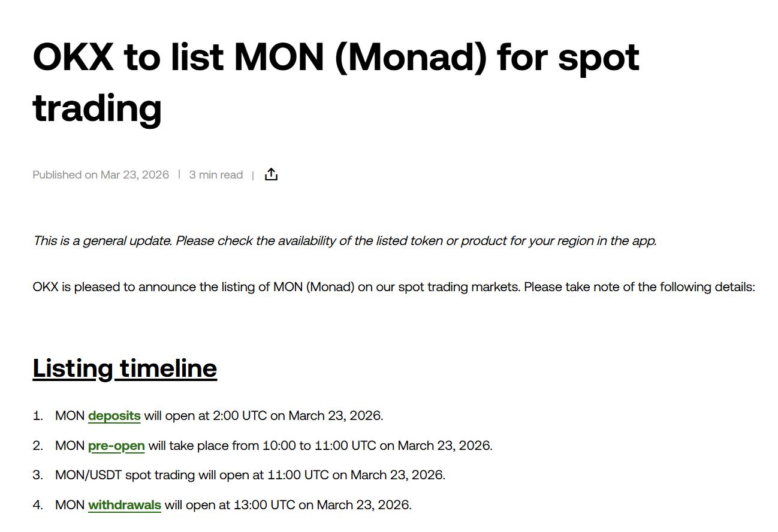778x532 pixels.
Task: Click list number 3 in the timeline
Action: [38, 475]
